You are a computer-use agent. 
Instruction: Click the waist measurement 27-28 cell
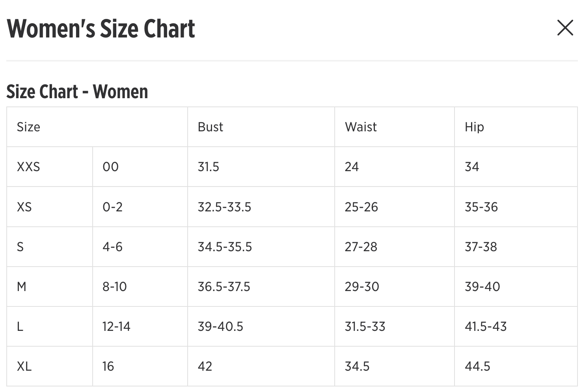pyautogui.click(x=361, y=247)
